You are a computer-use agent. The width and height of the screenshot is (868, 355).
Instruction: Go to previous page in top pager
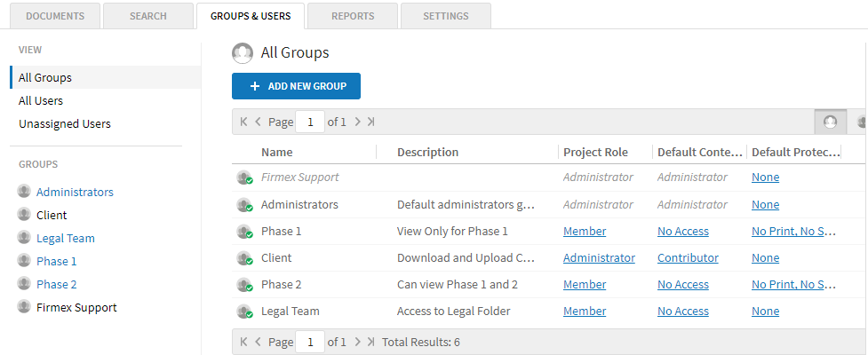click(x=258, y=122)
